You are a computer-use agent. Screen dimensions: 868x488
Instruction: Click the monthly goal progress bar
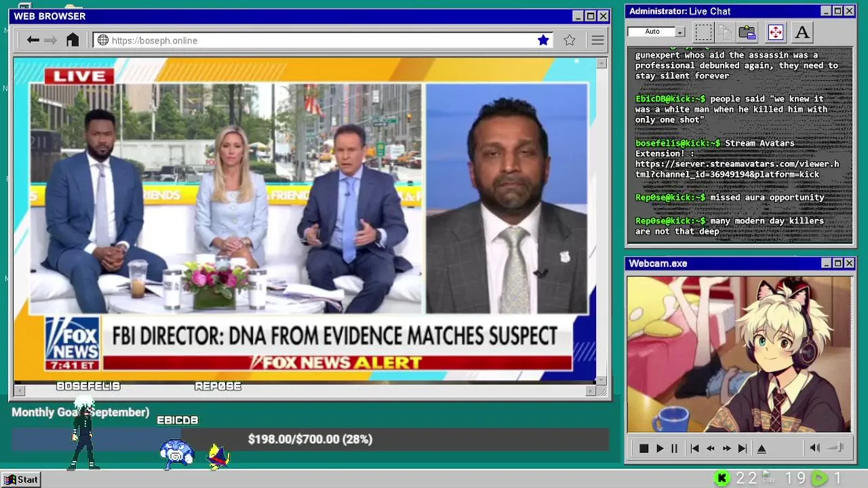pos(310,439)
